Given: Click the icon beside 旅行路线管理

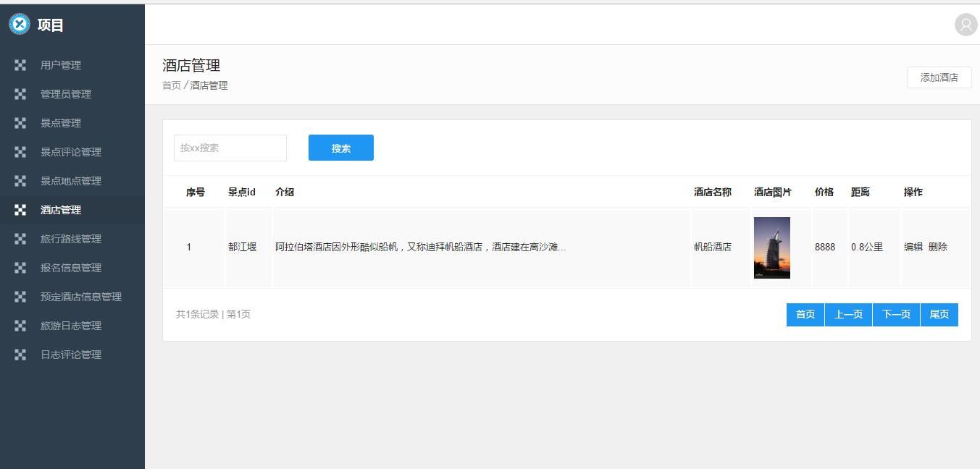Looking at the screenshot, I should pyautogui.click(x=20, y=239).
